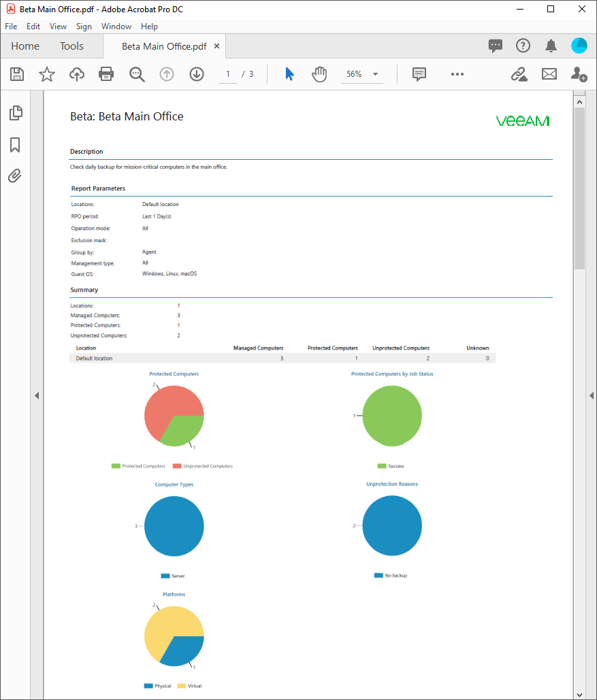Click the 'Unprotection Reasons' chart title
Image resolution: width=597 pixels, height=700 pixels.
[392, 484]
